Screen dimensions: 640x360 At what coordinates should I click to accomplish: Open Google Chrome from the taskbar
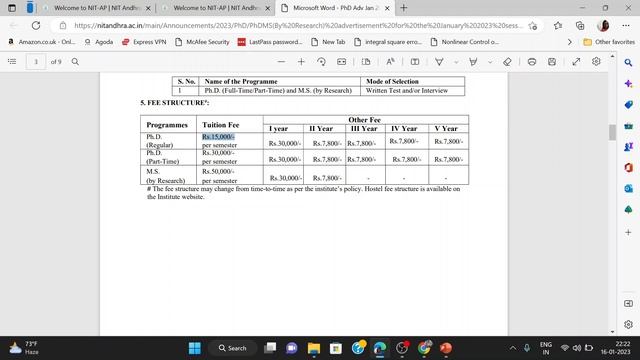pyautogui.click(x=424, y=348)
